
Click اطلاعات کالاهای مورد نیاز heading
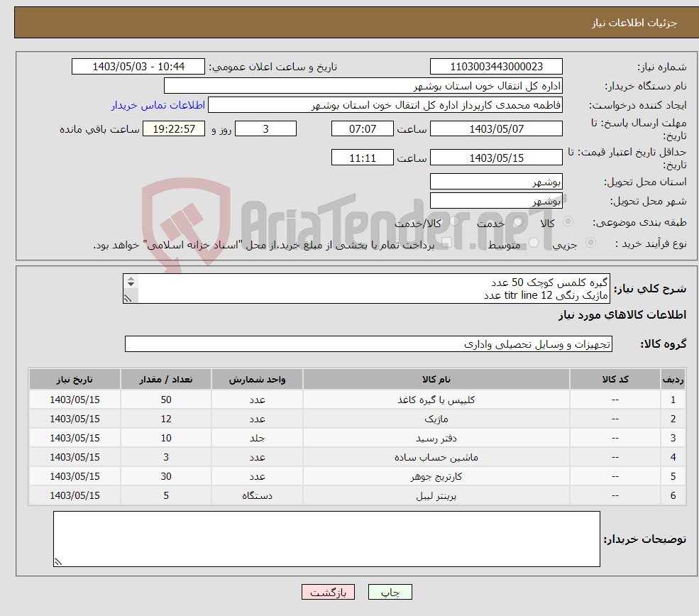[622, 315]
